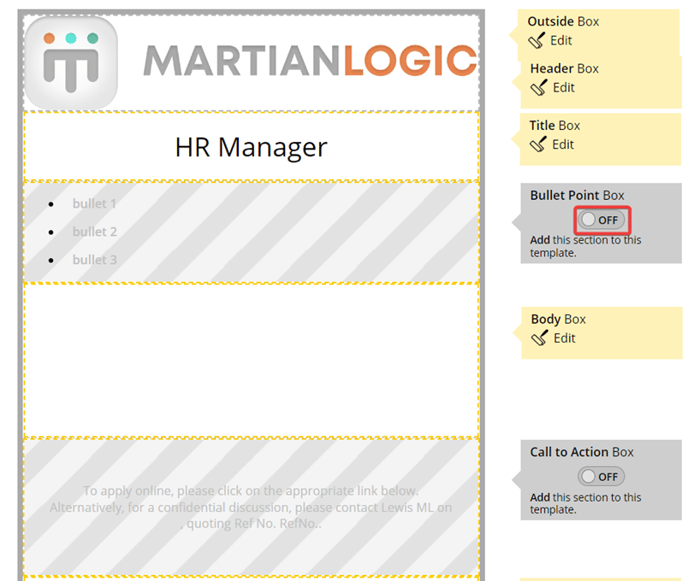Open Edit for the Body Box
This screenshot has width=688, height=581.
[x=564, y=338]
